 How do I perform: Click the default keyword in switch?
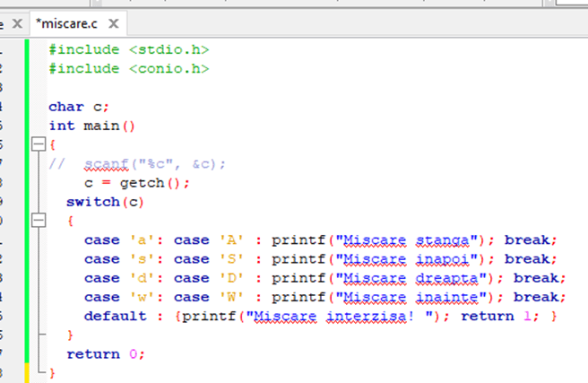click(111, 316)
